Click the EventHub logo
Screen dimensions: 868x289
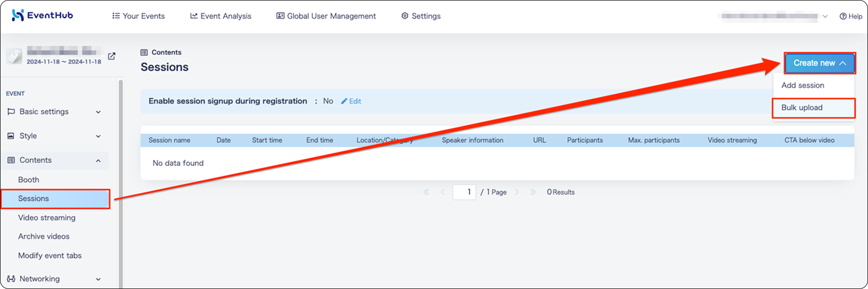pyautogui.click(x=42, y=15)
